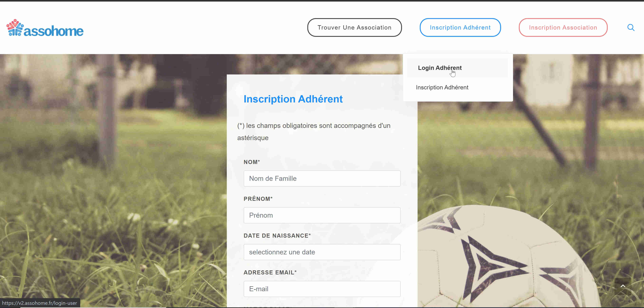Click the Inscription Association button
The image size is (644, 308).
(563, 27)
